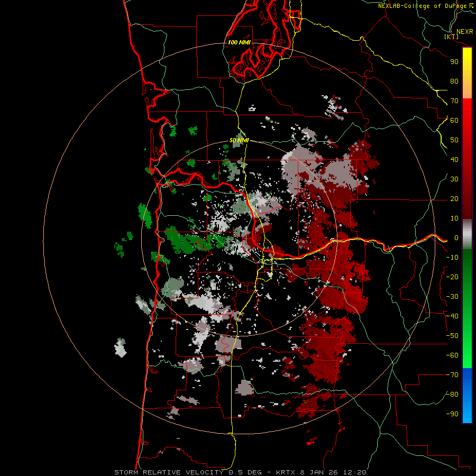Click the -30 value on the velocity scale
The image size is (476, 476).
[x=452, y=296]
